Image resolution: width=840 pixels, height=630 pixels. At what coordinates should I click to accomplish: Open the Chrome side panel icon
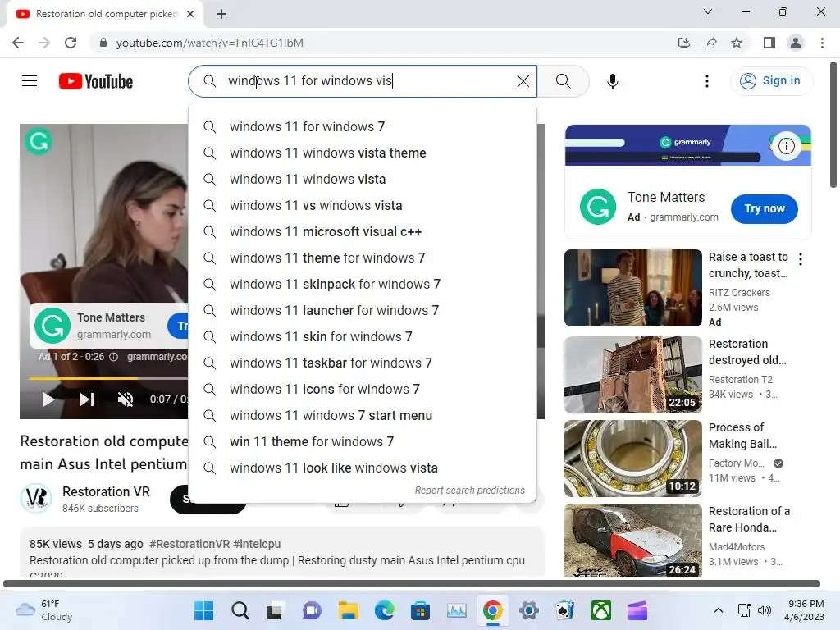coord(769,43)
